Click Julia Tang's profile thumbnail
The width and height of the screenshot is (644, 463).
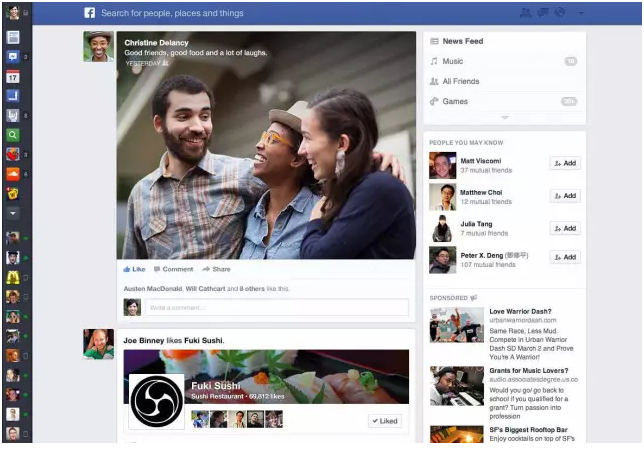point(442,228)
